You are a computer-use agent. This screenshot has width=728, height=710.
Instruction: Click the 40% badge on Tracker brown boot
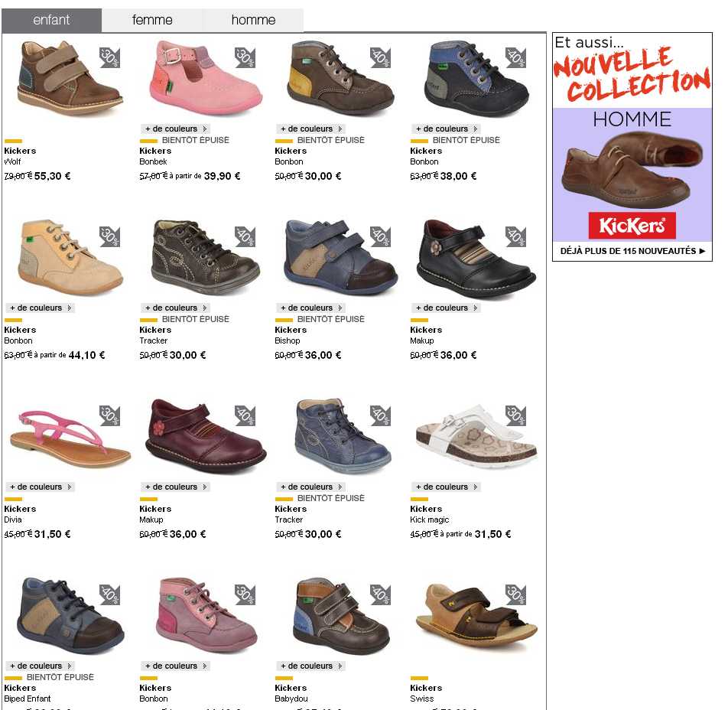pyautogui.click(x=245, y=236)
